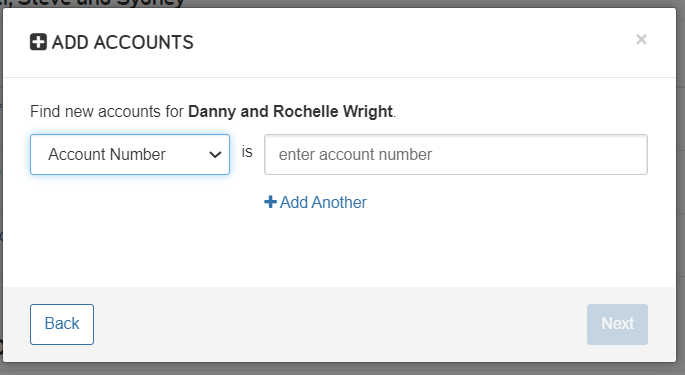Click the dimmed page heading above the dialog
The height and width of the screenshot is (375, 685).
click(94, 3)
